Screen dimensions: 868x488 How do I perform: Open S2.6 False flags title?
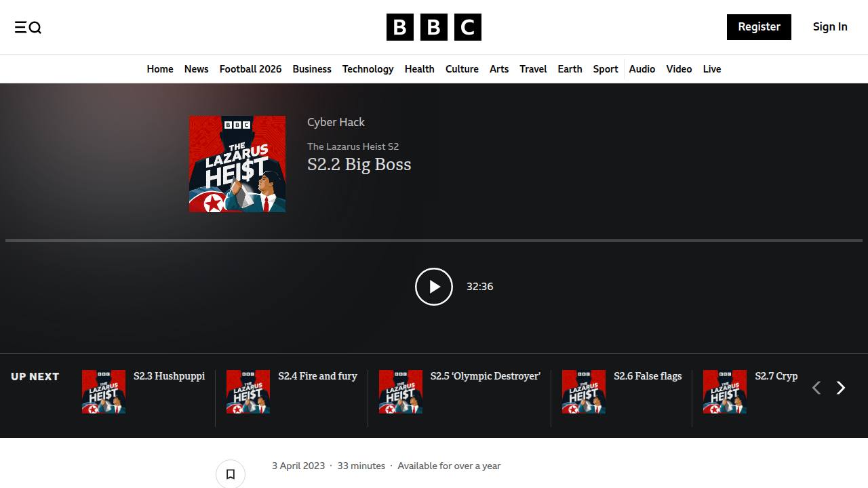pyautogui.click(x=648, y=376)
